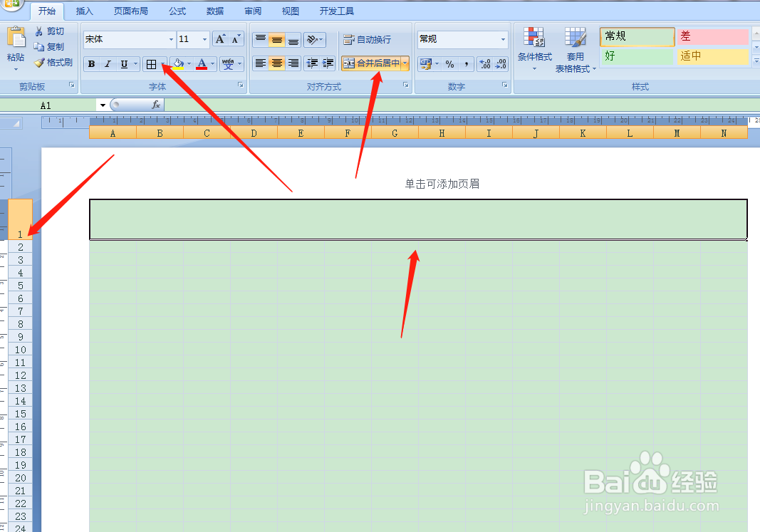This screenshot has width=760, height=532.
Task: Open the font size 11 dropdown
Action: pos(204,39)
